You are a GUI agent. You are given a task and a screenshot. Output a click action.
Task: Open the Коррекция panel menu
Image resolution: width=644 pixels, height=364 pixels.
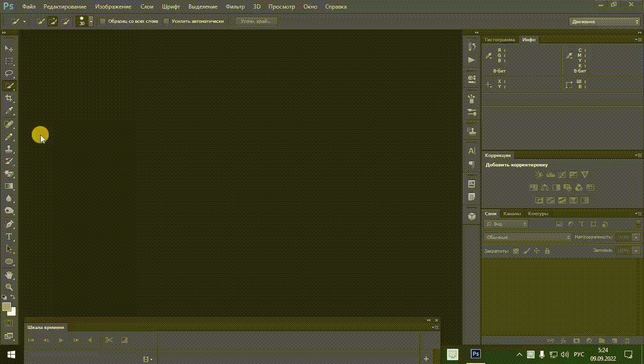pyautogui.click(x=638, y=155)
